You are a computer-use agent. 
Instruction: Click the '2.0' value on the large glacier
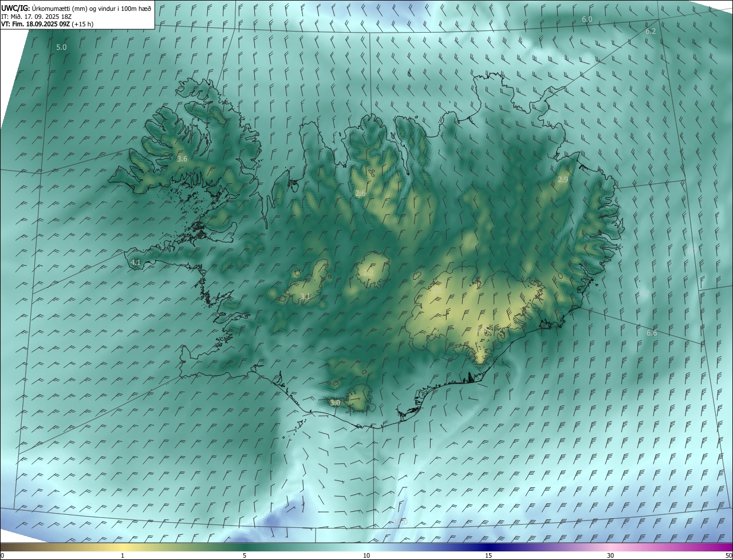pos(436,290)
